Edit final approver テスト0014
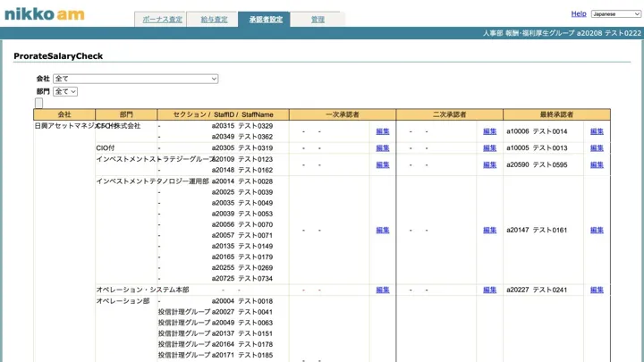 [x=597, y=131]
